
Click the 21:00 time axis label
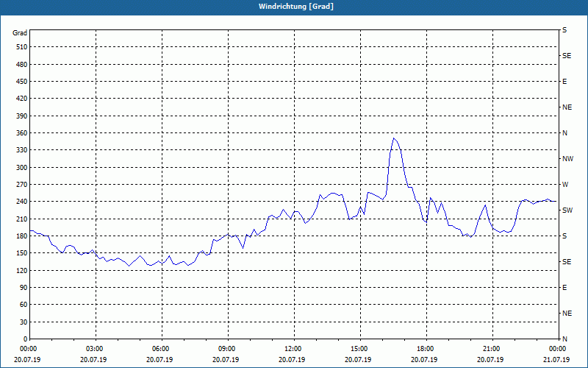pyautogui.click(x=492, y=349)
